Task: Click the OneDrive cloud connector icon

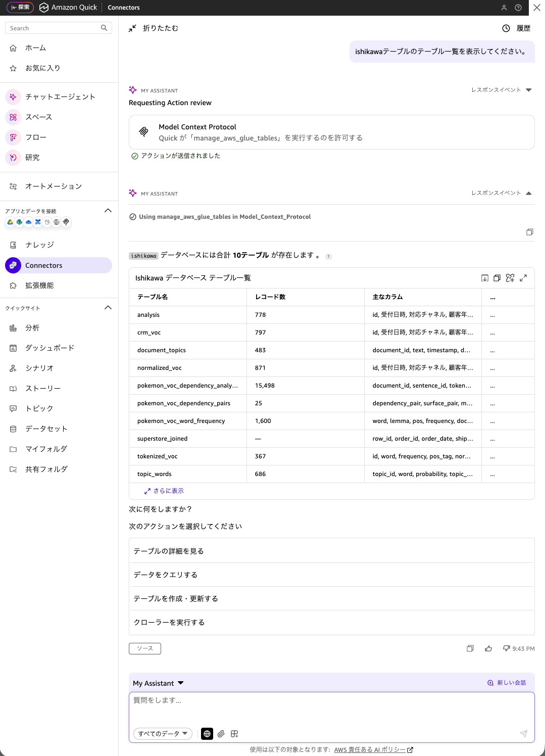Action: pos(29,222)
